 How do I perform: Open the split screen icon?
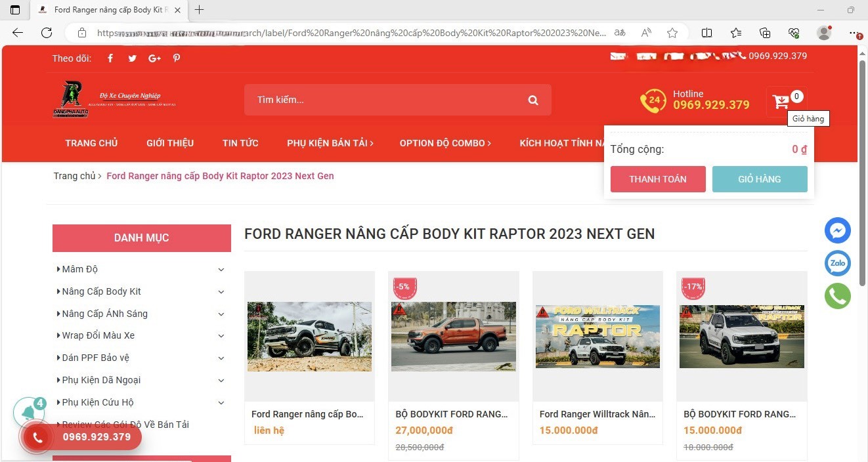click(x=707, y=33)
